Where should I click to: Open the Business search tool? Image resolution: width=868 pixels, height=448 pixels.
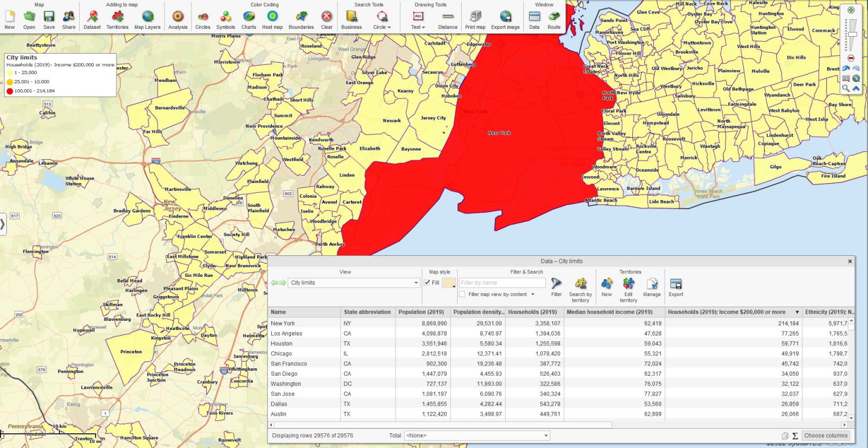351,19
